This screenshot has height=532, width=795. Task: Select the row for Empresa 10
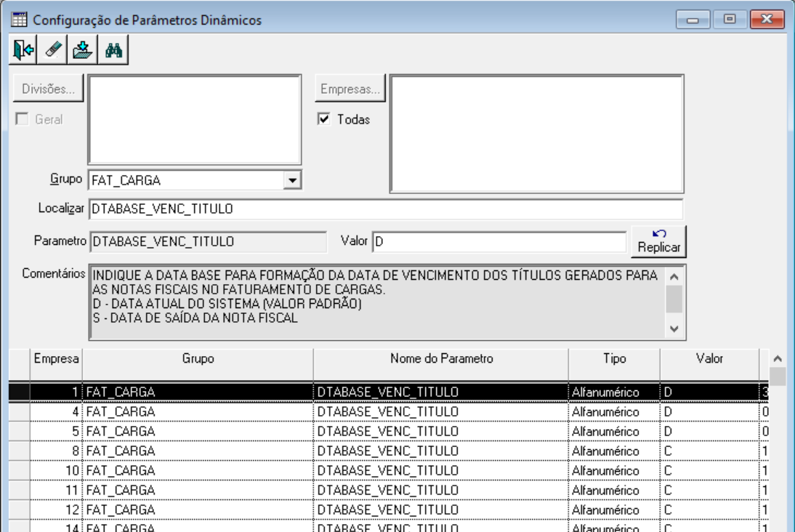pos(388,471)
